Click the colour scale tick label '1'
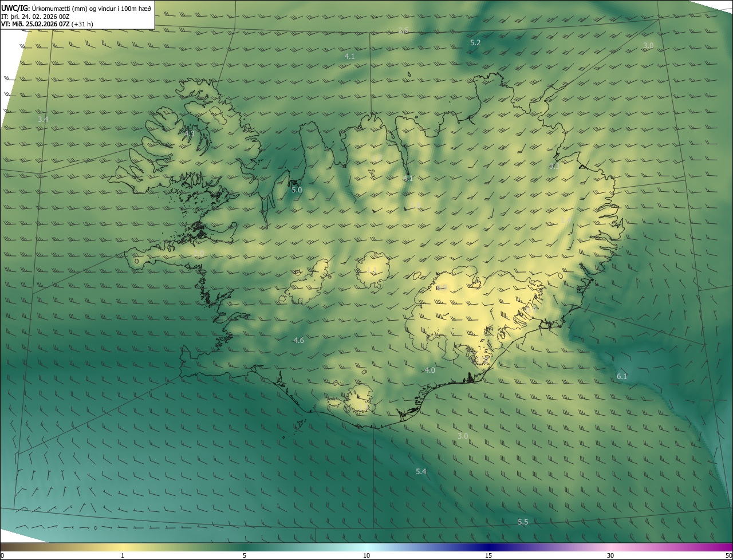The width and height of the screenshot is (733, 560). (x=123, y=555)
